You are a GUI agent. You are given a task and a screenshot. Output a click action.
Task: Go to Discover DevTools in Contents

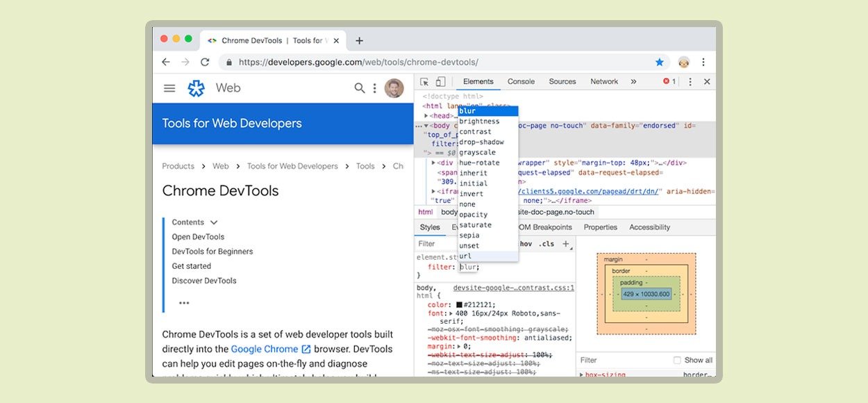(x=204, y=281)
